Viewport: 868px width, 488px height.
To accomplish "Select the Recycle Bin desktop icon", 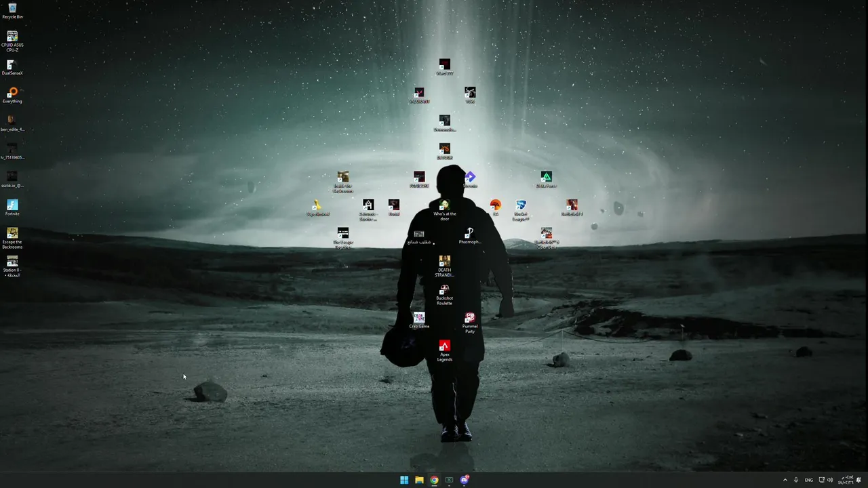I will (12, 11).
